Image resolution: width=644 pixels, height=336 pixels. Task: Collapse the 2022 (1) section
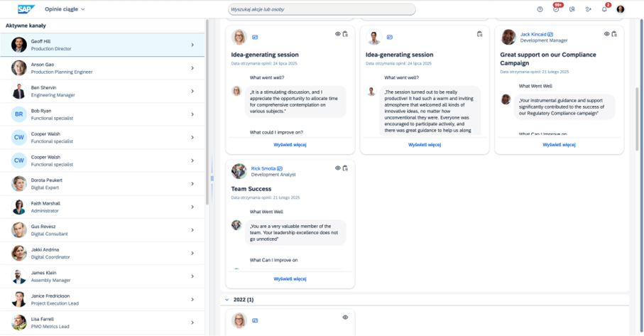[x=227, y=300]
